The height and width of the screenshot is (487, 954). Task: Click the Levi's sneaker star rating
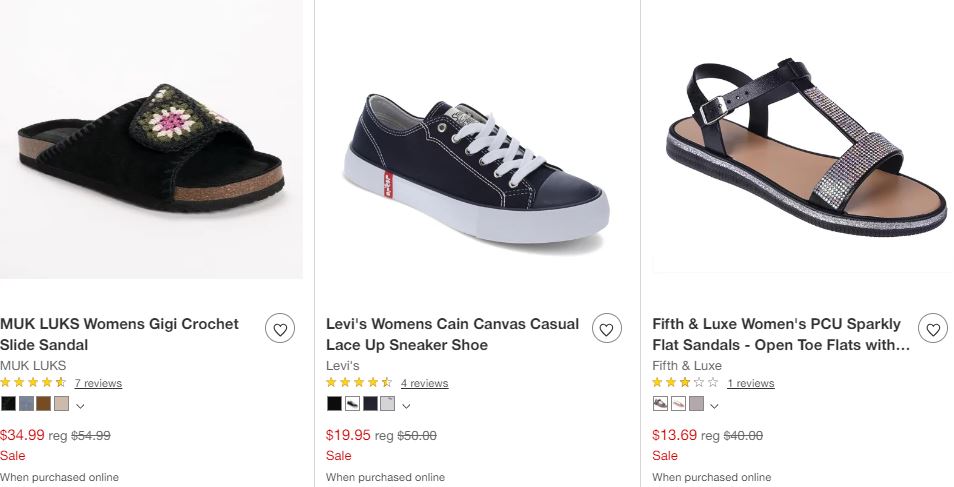[359, 383]
